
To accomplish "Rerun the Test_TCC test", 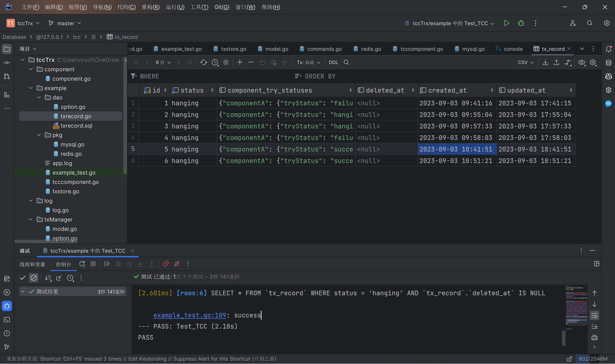I will click(x=82, y=264).
